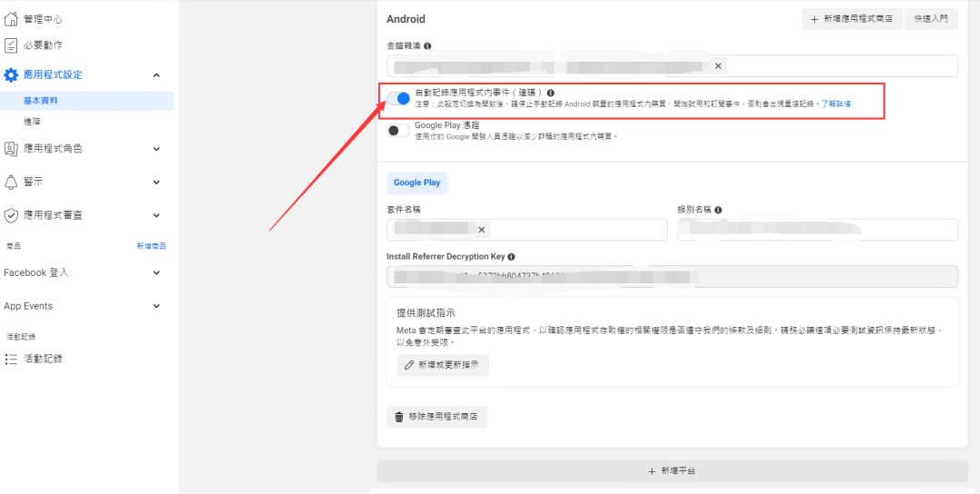Remove the key hash chip with X
Screen dimensions: 980x494
pos(718,65)
